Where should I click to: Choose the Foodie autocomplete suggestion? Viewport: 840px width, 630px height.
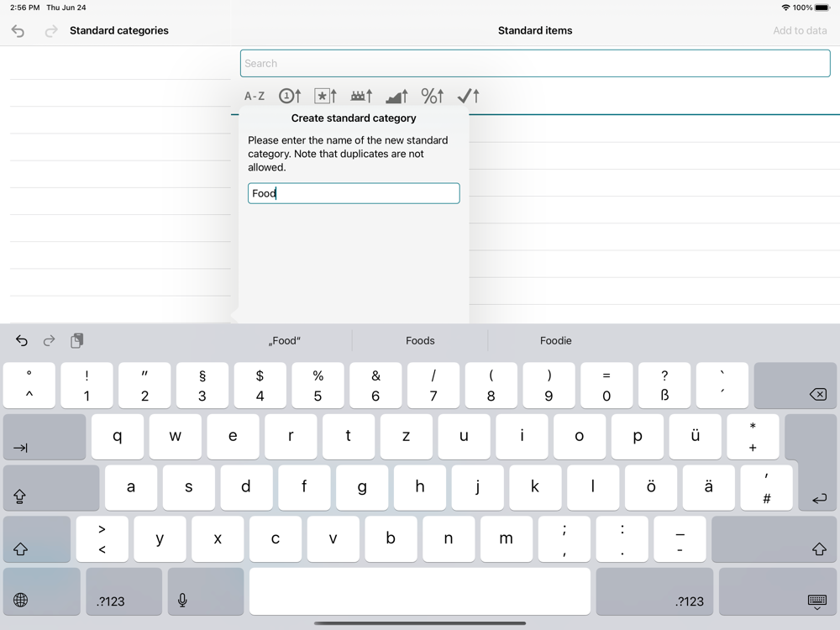[x=555, y=341]
